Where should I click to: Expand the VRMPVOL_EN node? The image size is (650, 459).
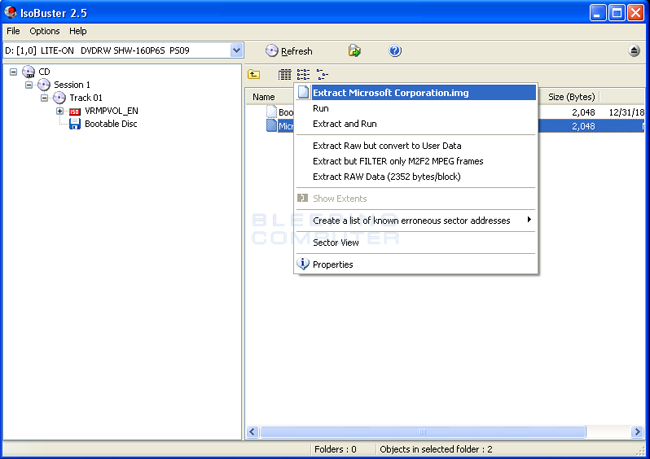[60, 111]
